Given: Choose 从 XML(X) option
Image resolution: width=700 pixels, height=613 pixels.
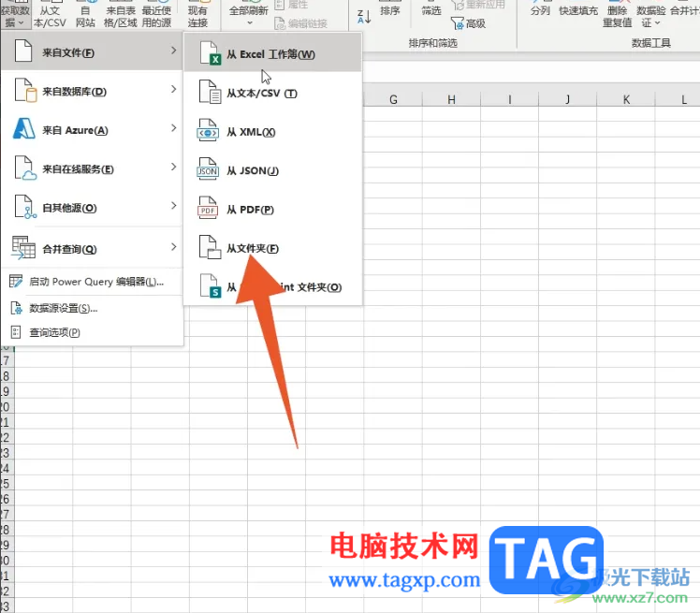Looking at the screenshot, I should [272, 132].
